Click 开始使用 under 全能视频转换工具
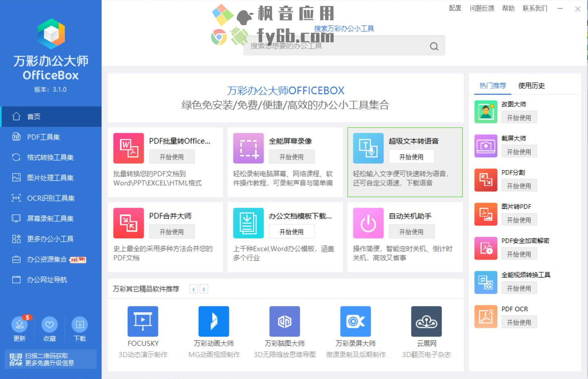This screenshot has height=379, width=588. pyautogui.click(x=519, y=288)
